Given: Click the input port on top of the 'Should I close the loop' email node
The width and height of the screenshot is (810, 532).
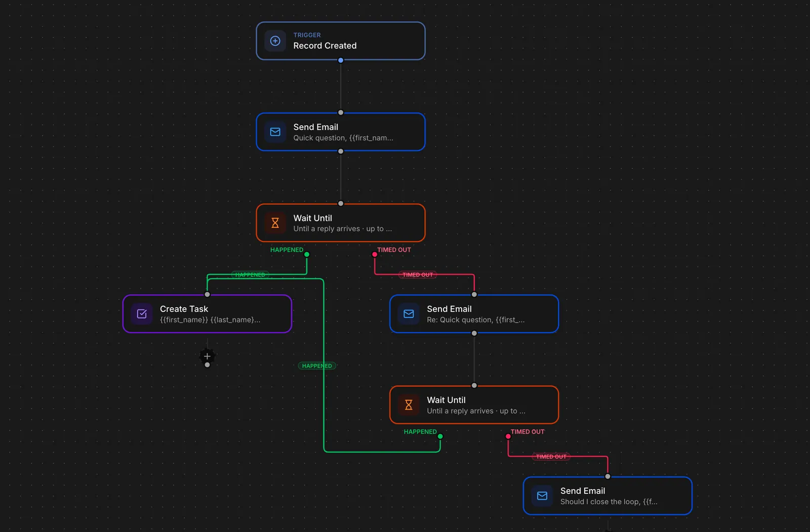Looking at the screenshot, I should click(607, 476).
